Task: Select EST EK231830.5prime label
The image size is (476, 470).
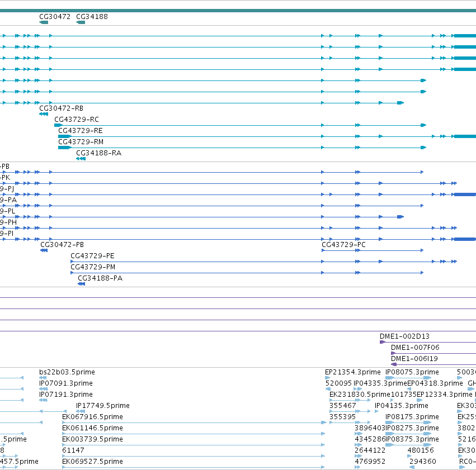Action: [x=360, y=395]
